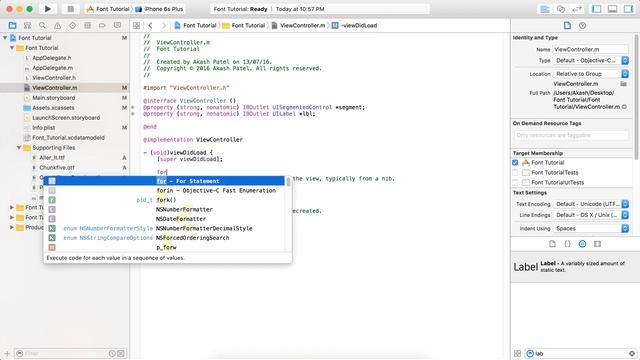Viewport: 640px width, 360px height.
Task: Open the Project navigator folder icon
Action: (12, 25)
